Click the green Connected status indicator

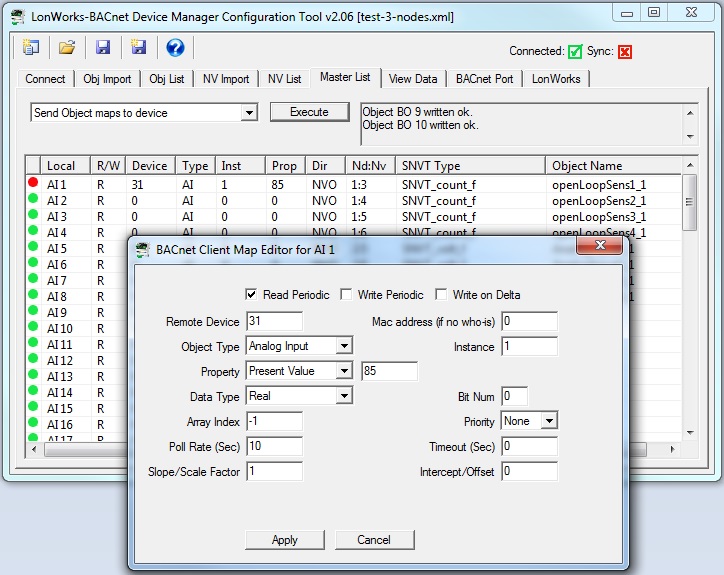(575, 52)
